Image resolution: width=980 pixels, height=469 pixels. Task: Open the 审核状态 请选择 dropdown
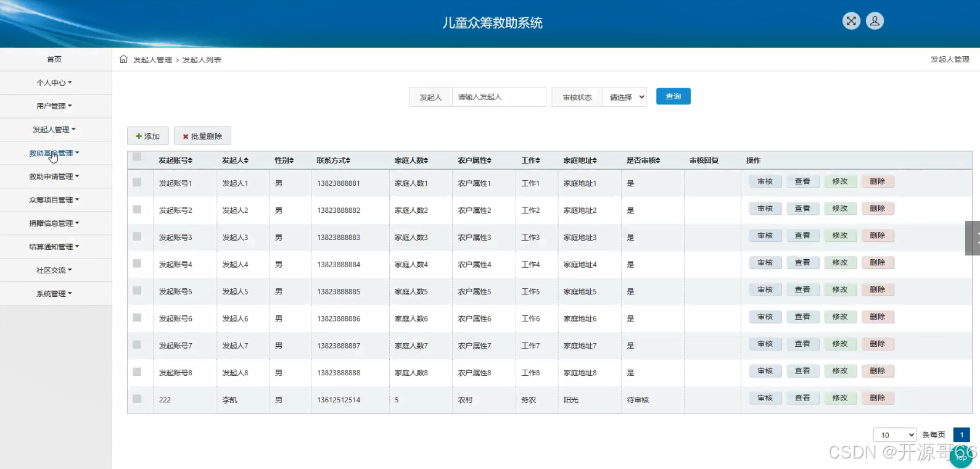point(624,97)
